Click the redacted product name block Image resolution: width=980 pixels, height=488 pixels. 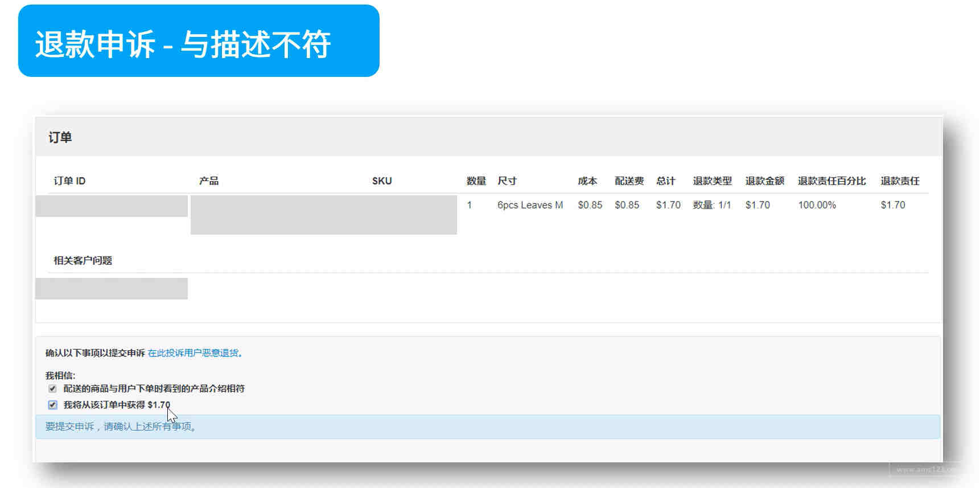(x=324, y=215)
